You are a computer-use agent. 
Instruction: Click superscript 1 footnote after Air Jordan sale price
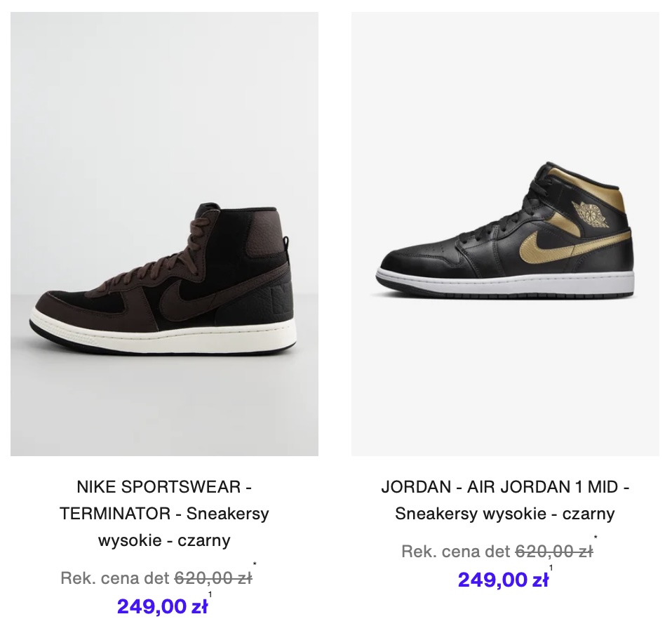click(x=551, y=568)
